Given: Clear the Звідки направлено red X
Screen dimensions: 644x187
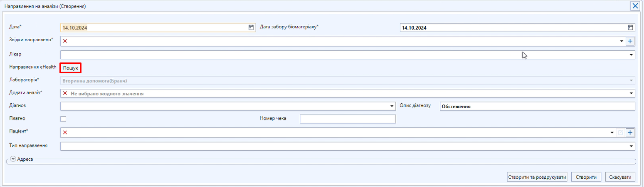Looking at the screenshot, I should [65, 41].
